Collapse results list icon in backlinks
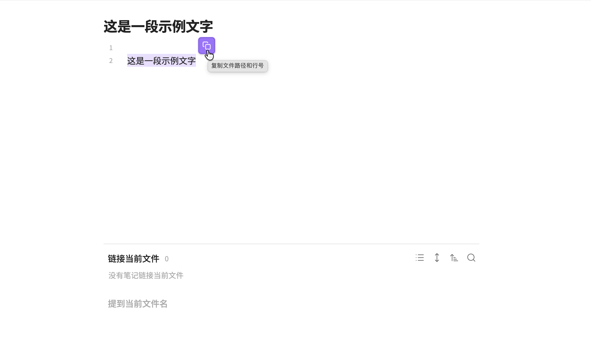591x364 pixels. (420, 258)
